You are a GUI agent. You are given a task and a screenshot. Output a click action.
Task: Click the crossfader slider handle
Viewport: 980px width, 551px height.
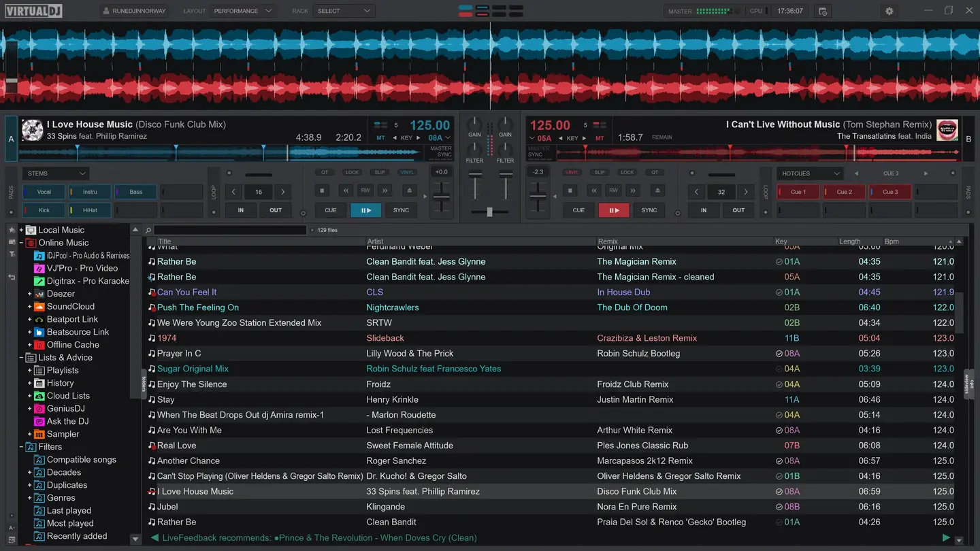(489, 212)
